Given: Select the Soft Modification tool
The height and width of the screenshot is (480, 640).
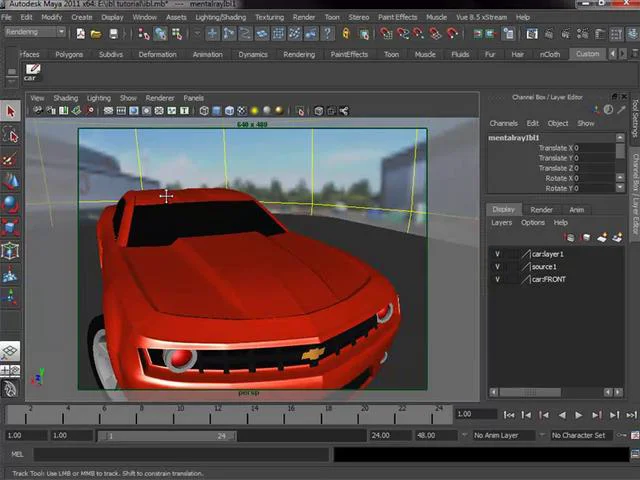Looking at the screenshot, I should 11,274.
